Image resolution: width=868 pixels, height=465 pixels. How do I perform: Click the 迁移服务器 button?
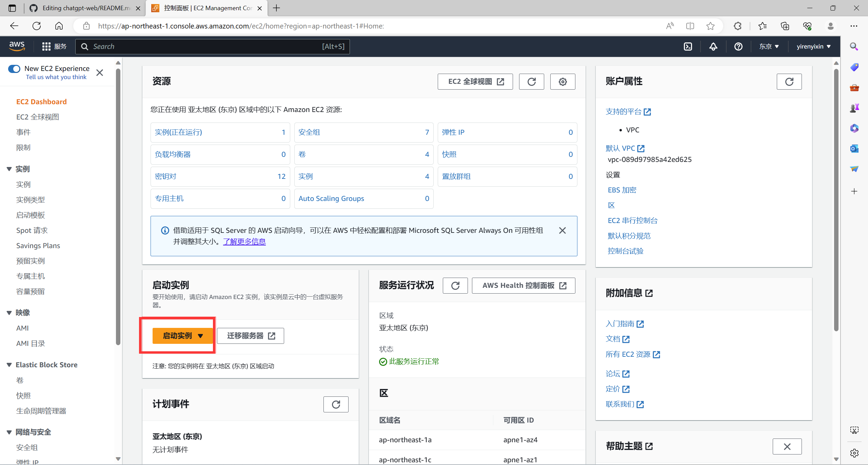(250, 336)
